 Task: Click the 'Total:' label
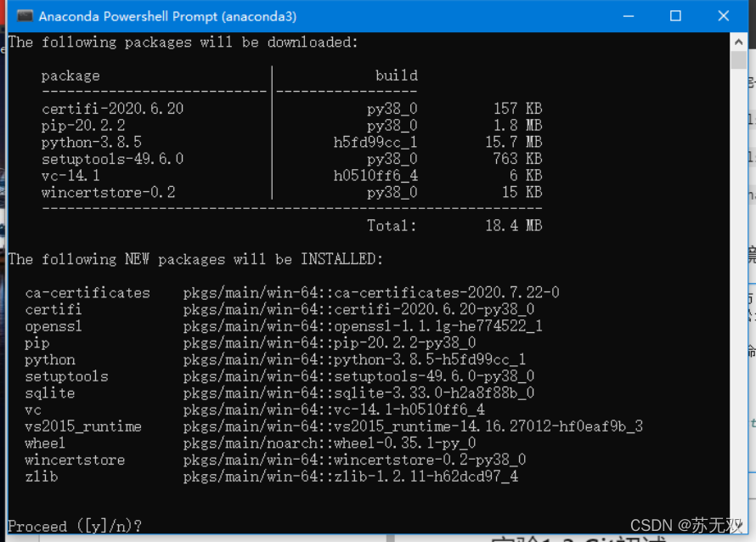point(392,226)
